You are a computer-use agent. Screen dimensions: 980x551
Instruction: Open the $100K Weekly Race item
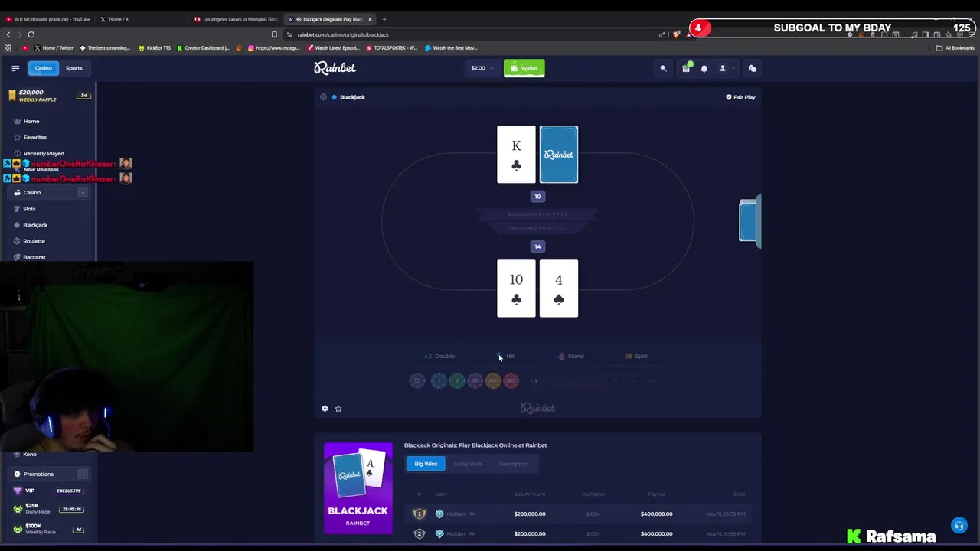click(48, 529)
